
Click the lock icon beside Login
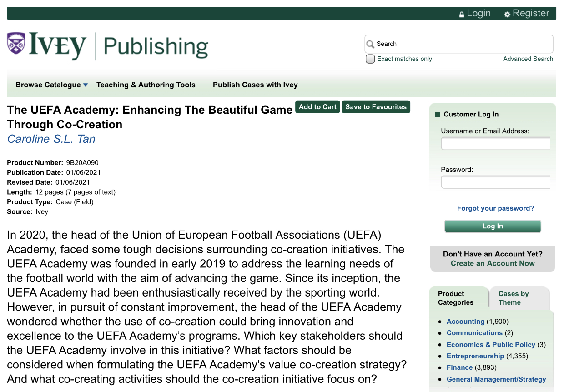tap(462, 13)
